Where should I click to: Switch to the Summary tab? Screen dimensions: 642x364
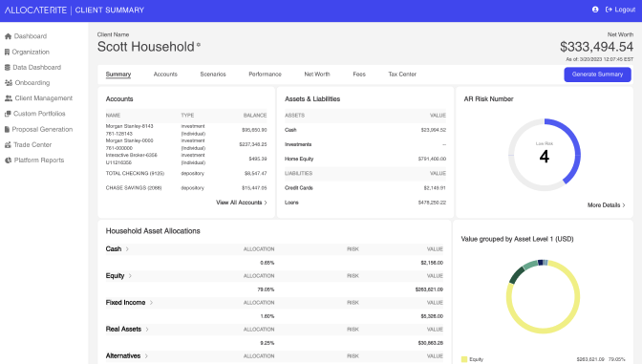118,75
